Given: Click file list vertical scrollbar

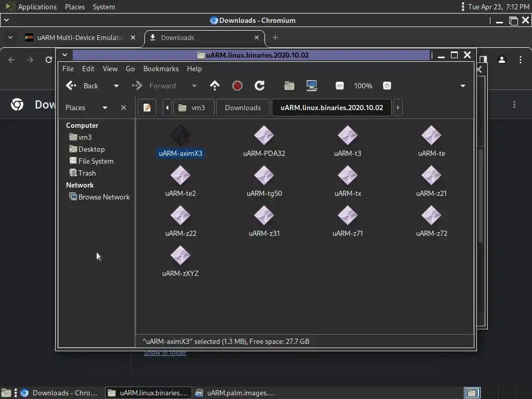Looking at the screenshot, I should click(x=481, y=196).
